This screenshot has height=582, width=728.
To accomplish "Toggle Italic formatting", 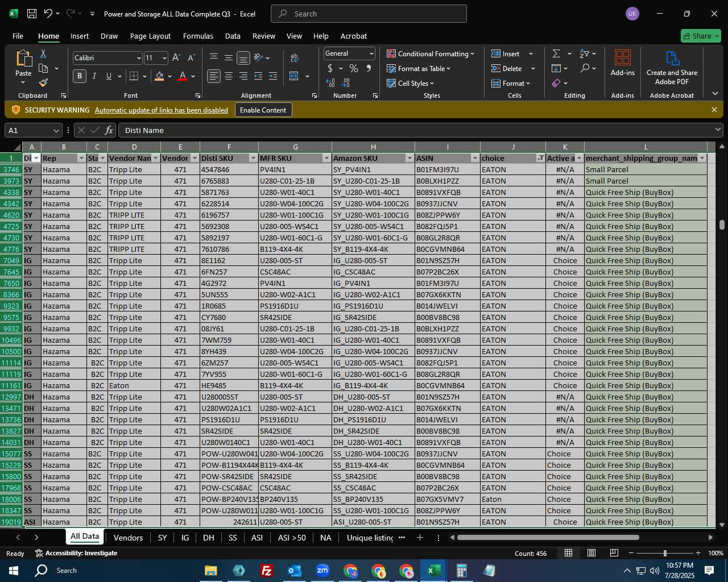I will coord(94,76).
